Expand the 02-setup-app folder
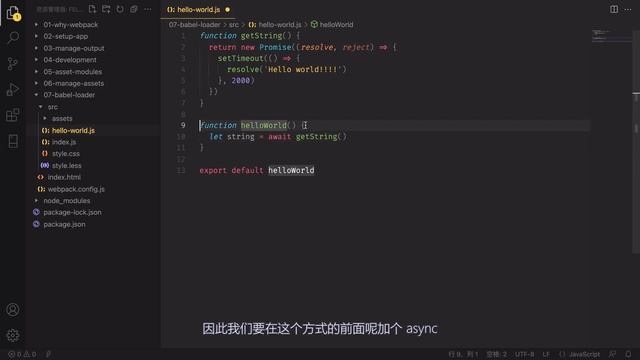 (x=66, y=36)
